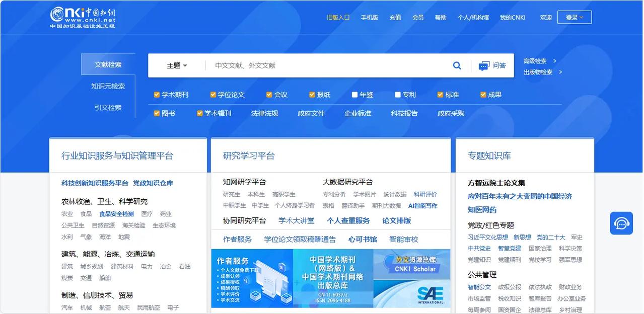Click the 手机版 navigation item
The width and height of the screenshot is (644, 314).
click(x=369, y=17)
